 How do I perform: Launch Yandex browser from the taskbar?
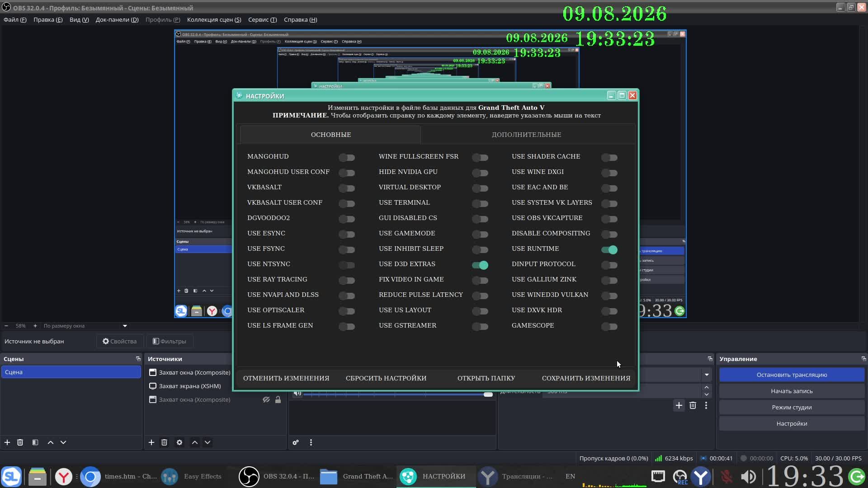(x=64, y=476)
